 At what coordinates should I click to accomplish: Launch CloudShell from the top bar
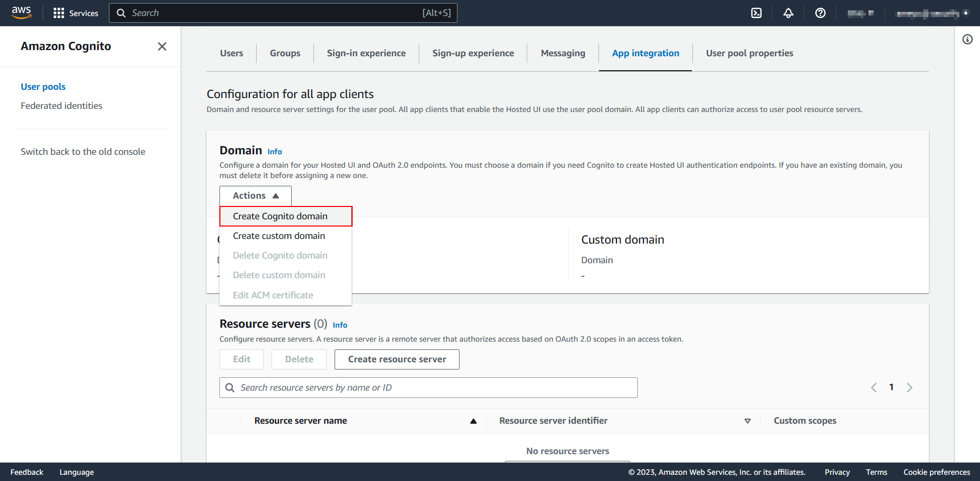pyautogui.click(x=756, y=13)
